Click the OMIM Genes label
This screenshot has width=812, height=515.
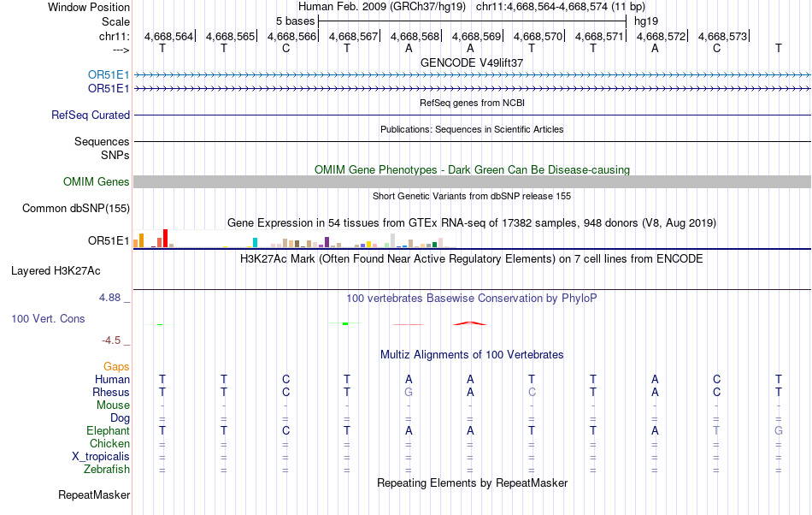pos(96,182)
